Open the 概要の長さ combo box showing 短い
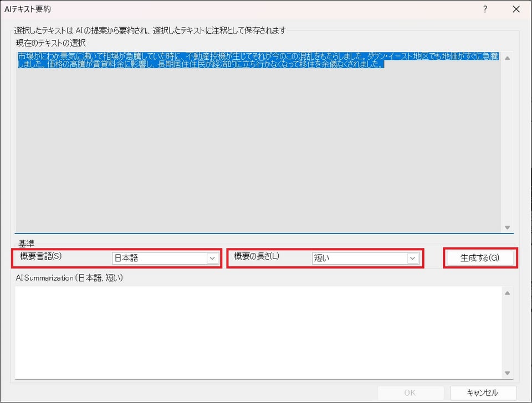The height and width of the screenshot is (403, 532). point(360,258)
